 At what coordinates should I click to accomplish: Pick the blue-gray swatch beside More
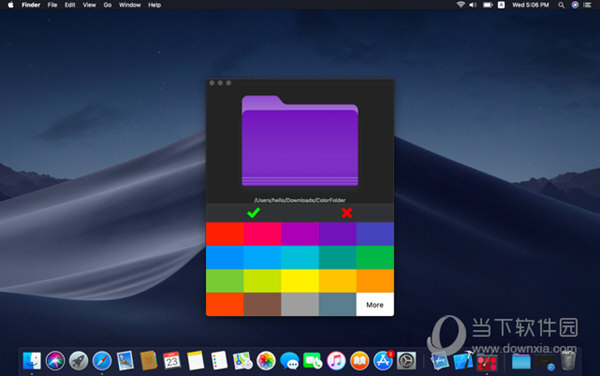337,305
